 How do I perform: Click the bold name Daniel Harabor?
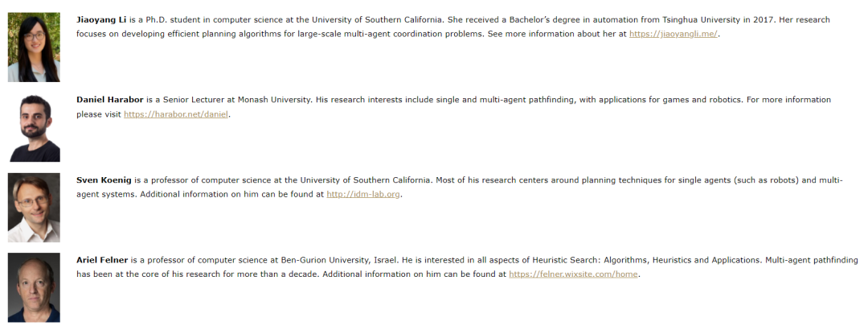(109, 100)
